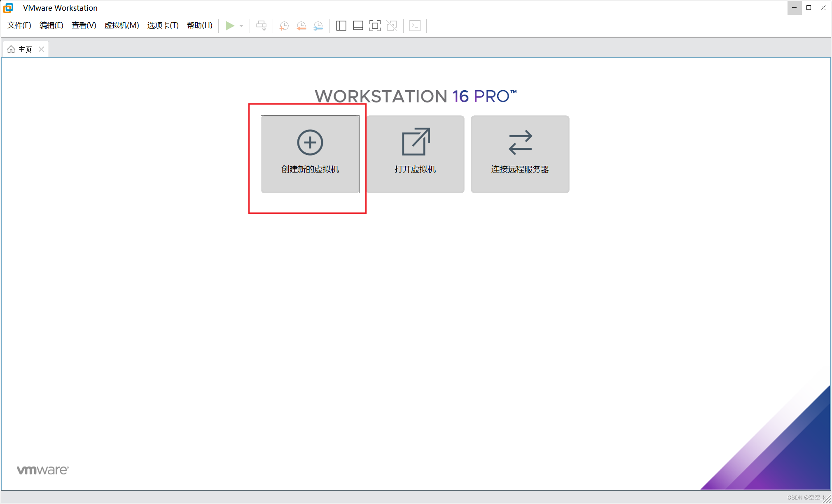832x504 pixels.
Task: Click 连接远程服务器 tile
Action: coord(520,154)
